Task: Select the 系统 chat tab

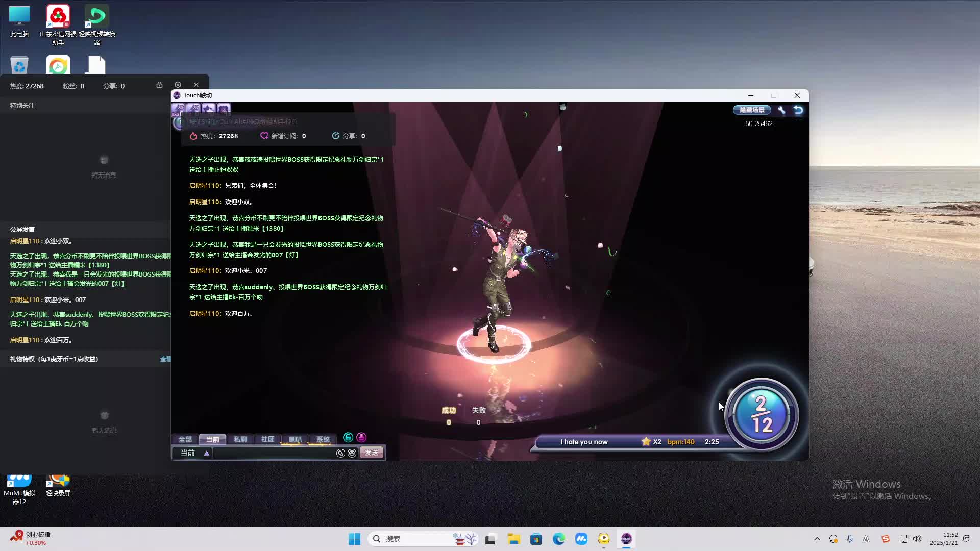Action: 323,439
